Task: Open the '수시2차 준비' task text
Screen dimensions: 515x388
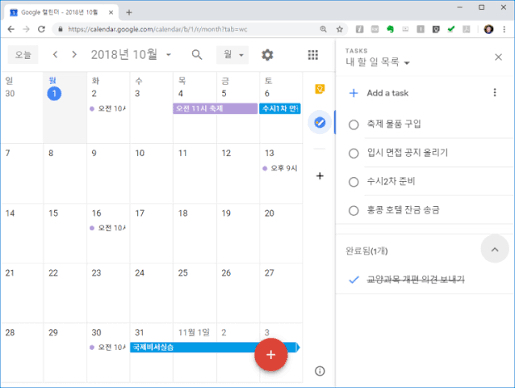Action: pyautogui.click(x=391, y=181)
